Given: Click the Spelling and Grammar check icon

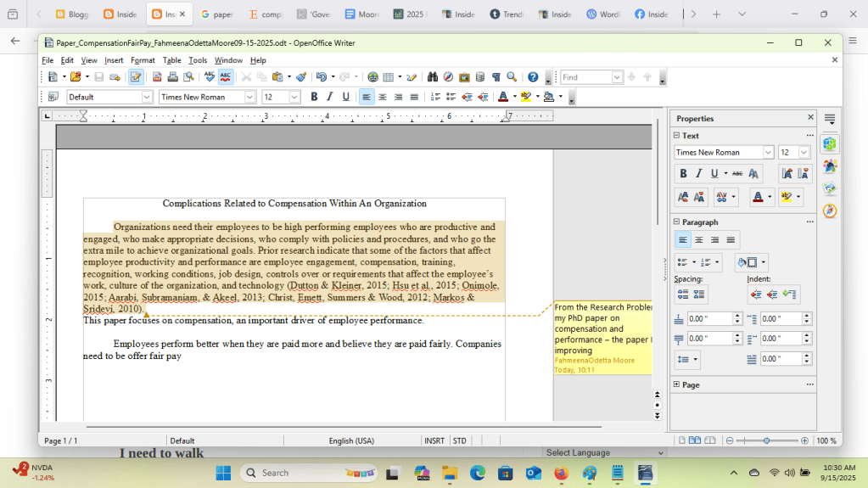Looking at the screenshot, I should 210,77.
